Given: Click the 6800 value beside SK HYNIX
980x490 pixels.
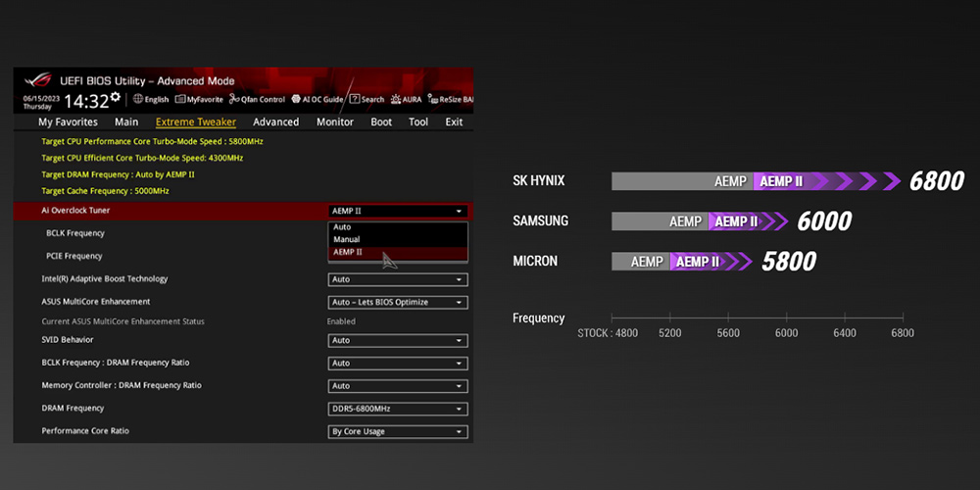Looking at the screenshot, I should [x=936, y=181].
